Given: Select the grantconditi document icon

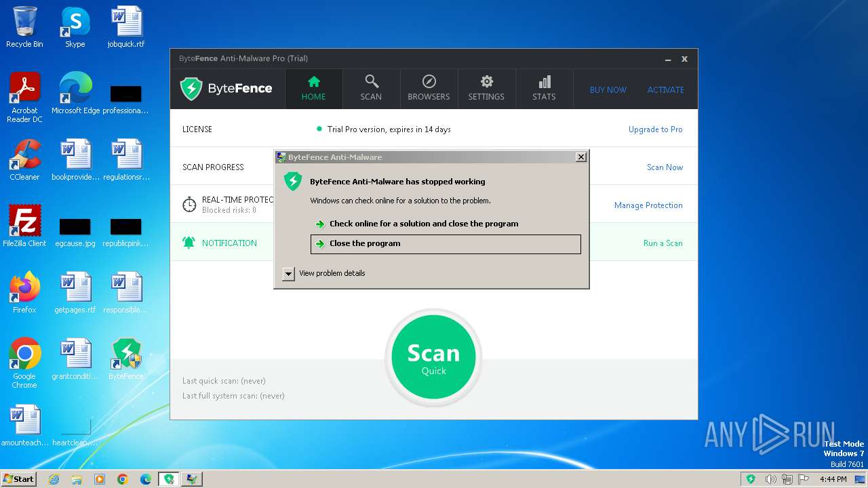Looking at the screenshot, I should [x=75, y=359].
